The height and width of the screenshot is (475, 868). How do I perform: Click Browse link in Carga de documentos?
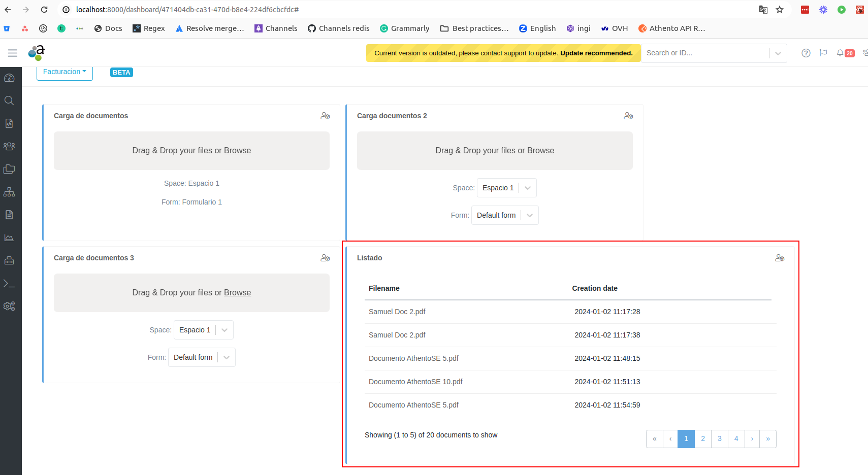pos(237,150)
